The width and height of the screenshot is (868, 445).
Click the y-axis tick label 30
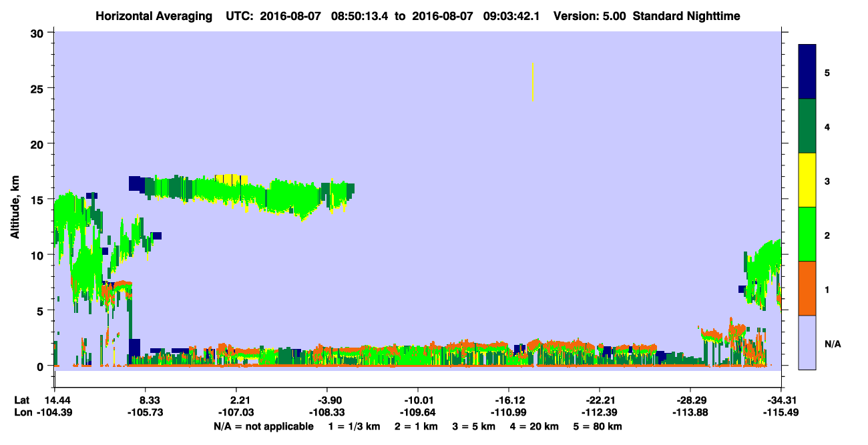click(x=39, y=32)
